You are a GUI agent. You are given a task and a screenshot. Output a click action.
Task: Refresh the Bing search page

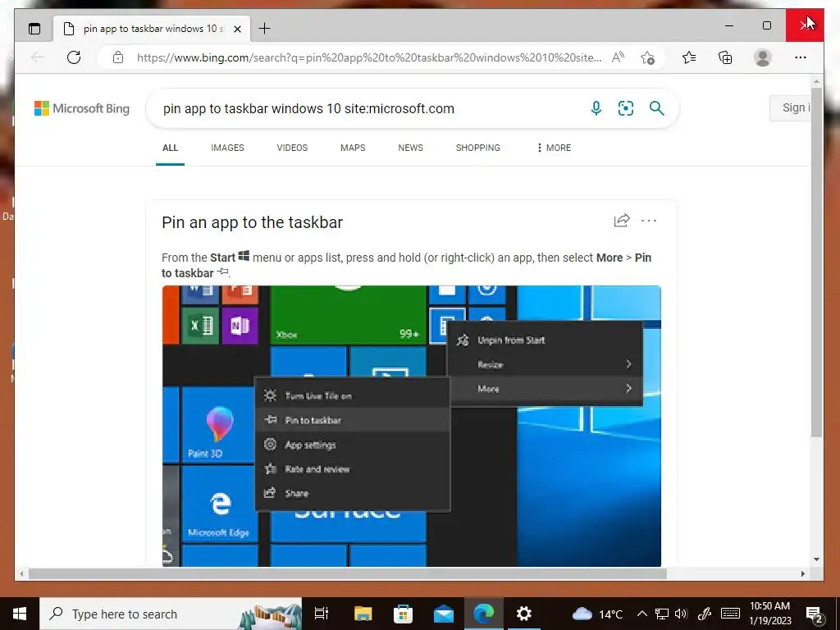74,57
